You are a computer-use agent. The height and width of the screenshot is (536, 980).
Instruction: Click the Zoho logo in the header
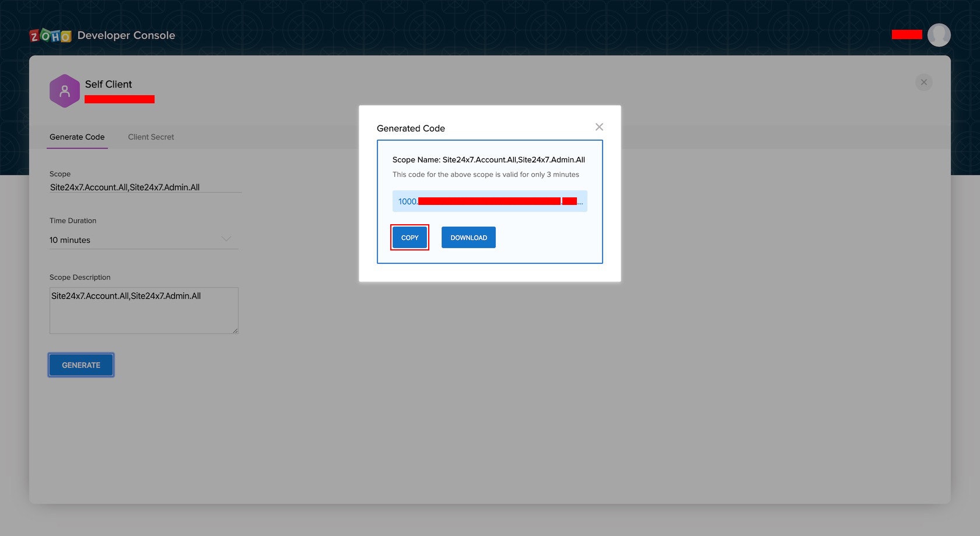click(x=50, y=35)
